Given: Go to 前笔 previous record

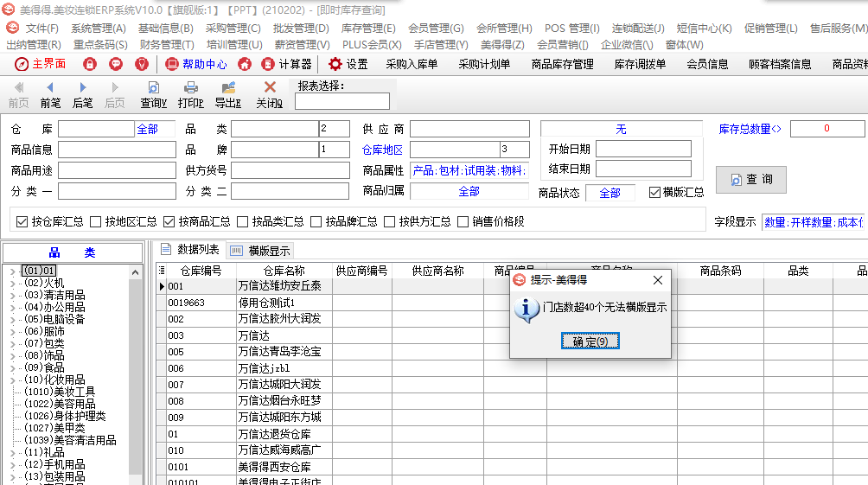Looking at the screenshot, I should pos(50,95).
